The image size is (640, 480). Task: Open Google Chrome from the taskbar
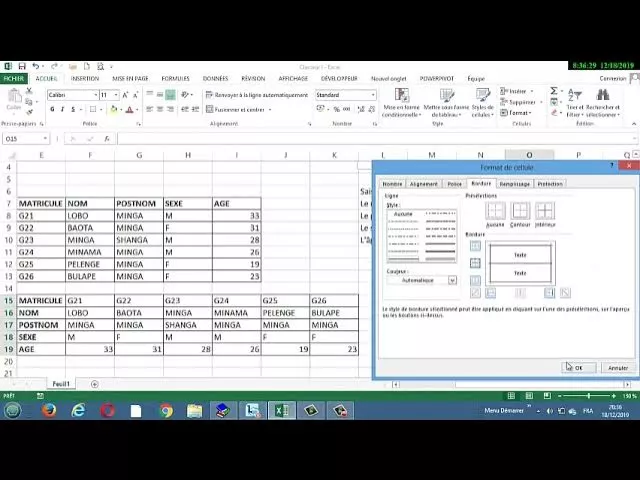pos(165,410)
